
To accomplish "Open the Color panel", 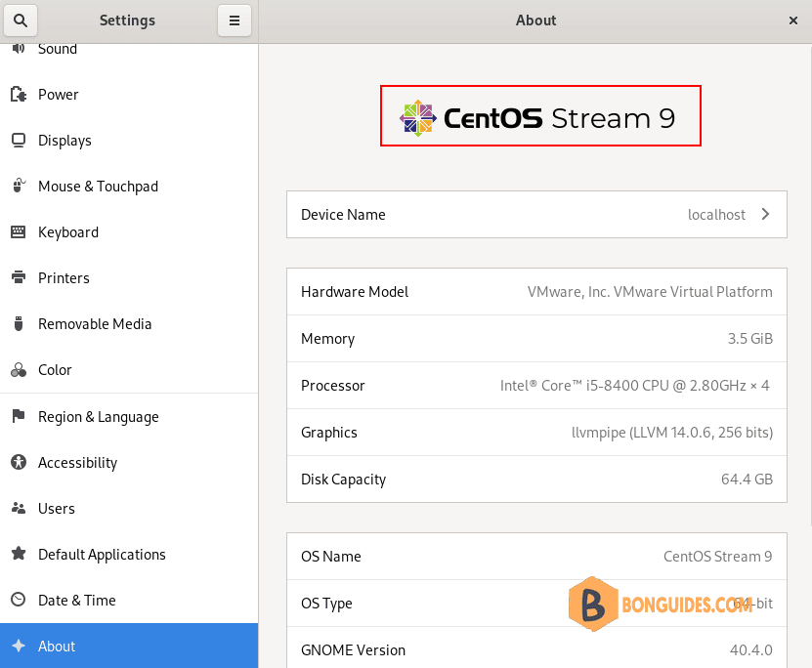I will point(129,369).
